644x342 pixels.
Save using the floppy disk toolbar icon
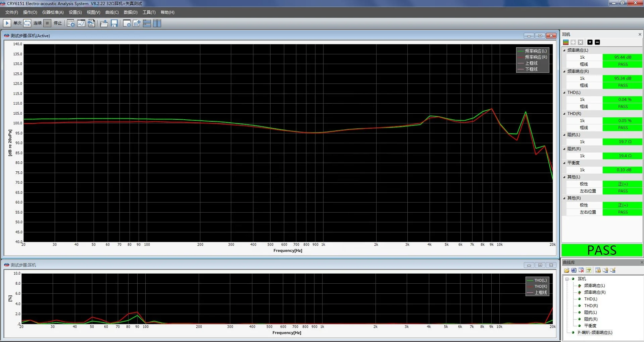click(114, 23)
